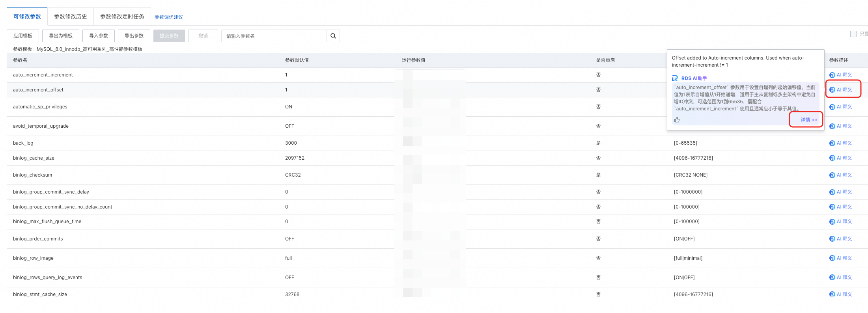
Task: Click the 是否重启 column header
Action: click(x=605, y=60)
